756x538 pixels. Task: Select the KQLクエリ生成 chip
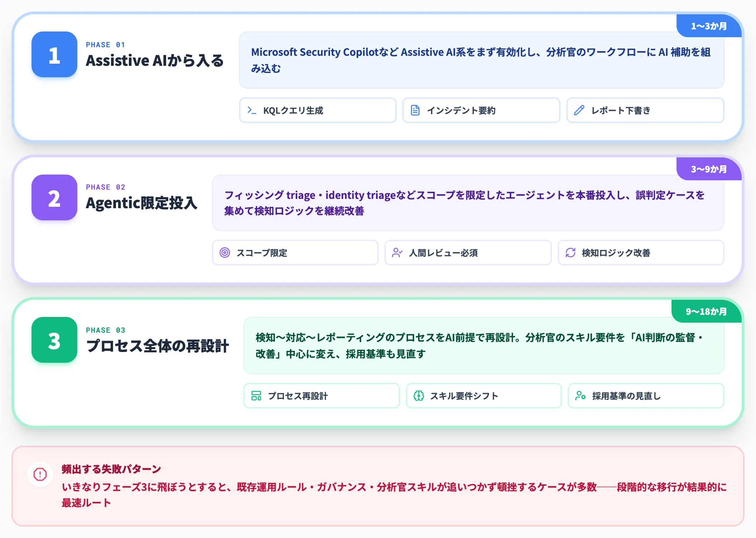(x=318, y=110)
